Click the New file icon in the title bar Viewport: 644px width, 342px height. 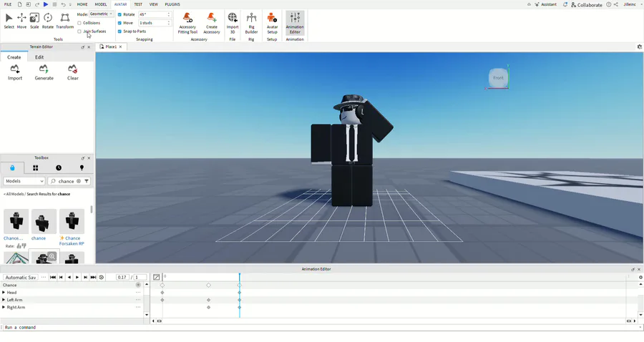tap(19, 4)
